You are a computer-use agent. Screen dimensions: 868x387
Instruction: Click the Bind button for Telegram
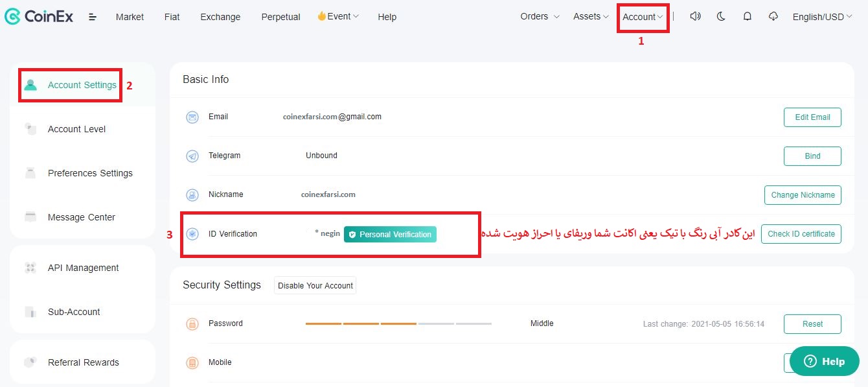812,156
